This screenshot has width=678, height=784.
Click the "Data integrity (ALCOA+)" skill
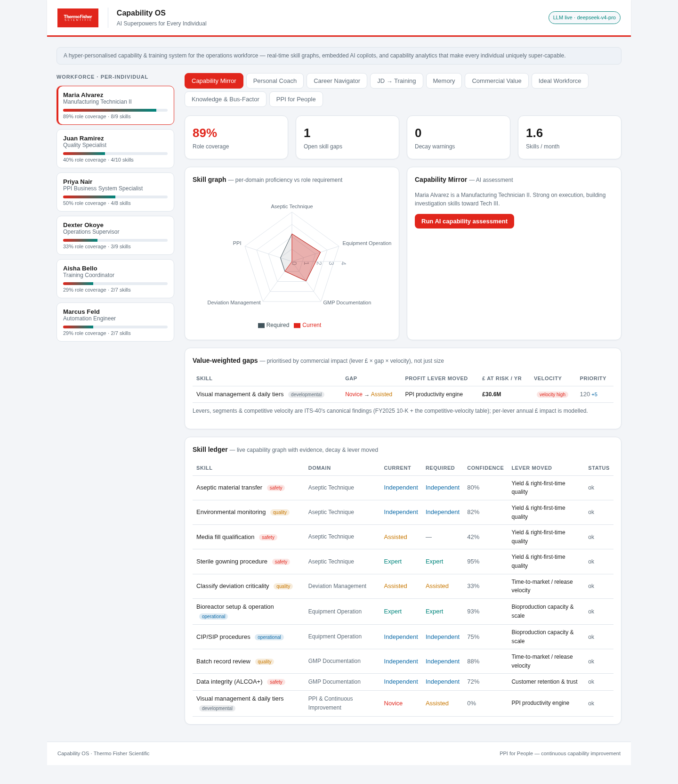[229, 682]
